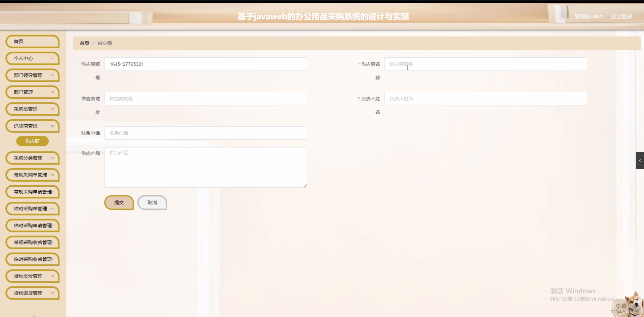Click the 退出登录 logout link
This screenshot has height=317, width=644.
622,16
